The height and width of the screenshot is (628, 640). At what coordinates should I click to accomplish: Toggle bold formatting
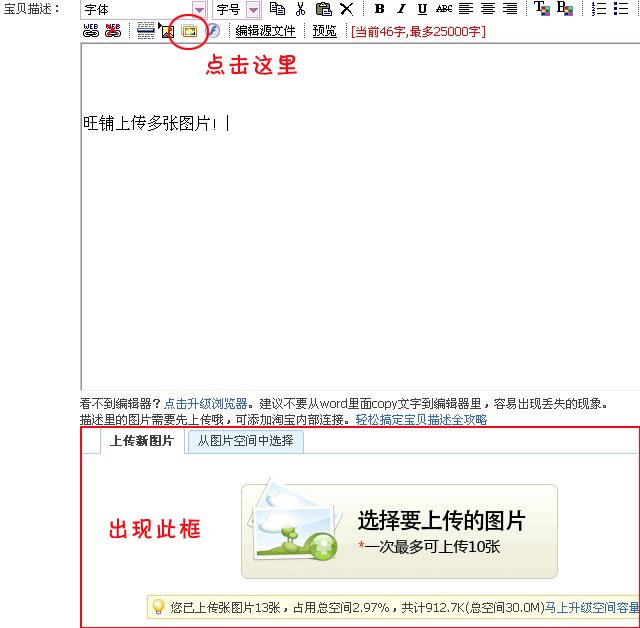click(x=380, y=9)
